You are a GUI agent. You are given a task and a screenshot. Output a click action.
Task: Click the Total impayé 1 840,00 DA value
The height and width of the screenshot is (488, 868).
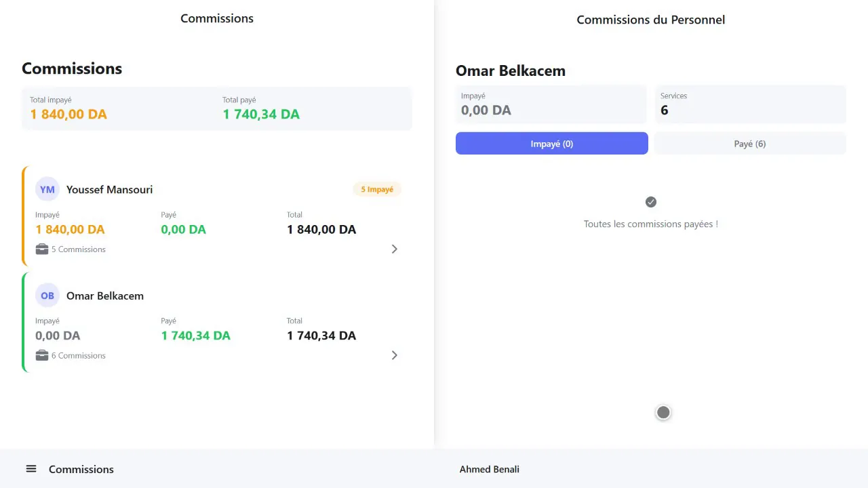pos(68,115)
